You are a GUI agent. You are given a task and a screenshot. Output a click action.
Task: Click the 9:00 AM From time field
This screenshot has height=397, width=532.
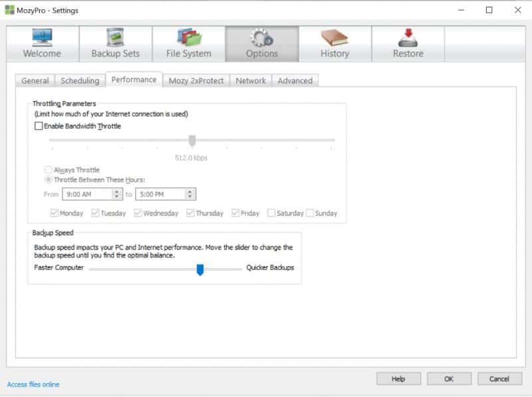(92, 194)
